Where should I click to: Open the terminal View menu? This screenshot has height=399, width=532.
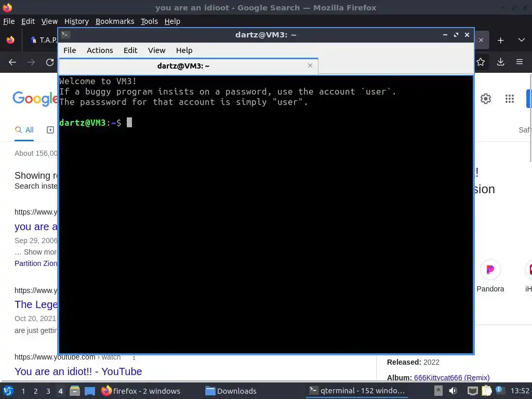(x=156, y=50)
